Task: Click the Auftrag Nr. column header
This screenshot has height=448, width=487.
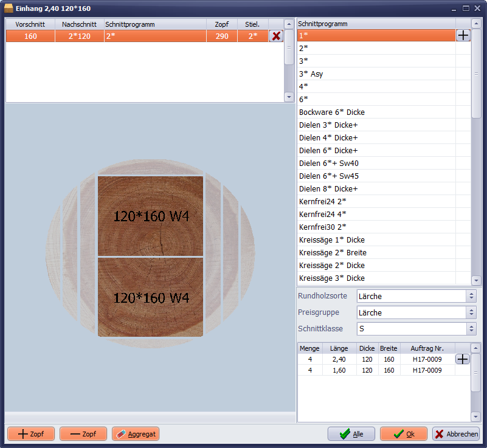Action: [427, 348]
